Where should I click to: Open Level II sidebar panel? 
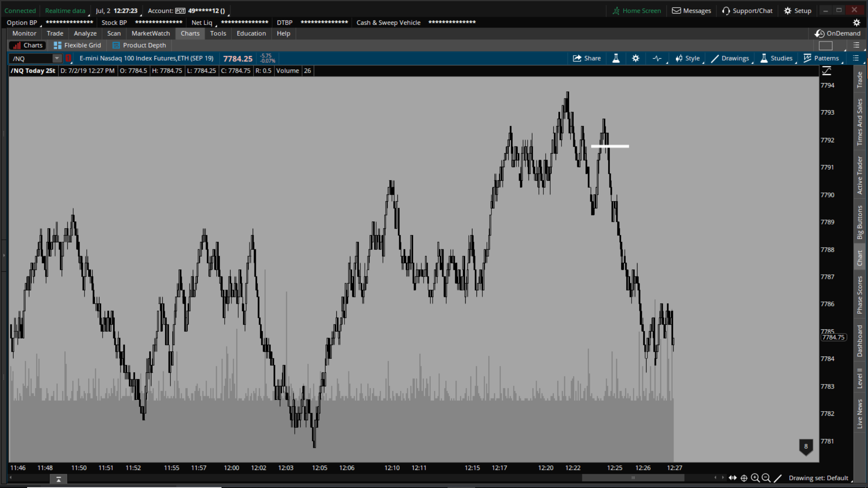coord(859,379)
